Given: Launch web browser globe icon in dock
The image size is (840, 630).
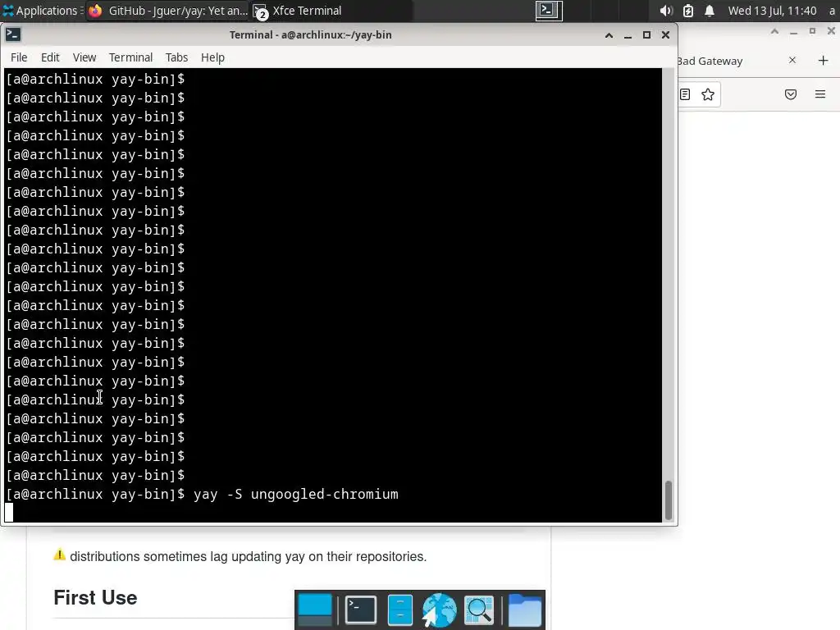Looking at the screenshot, I should coord(440,609).
